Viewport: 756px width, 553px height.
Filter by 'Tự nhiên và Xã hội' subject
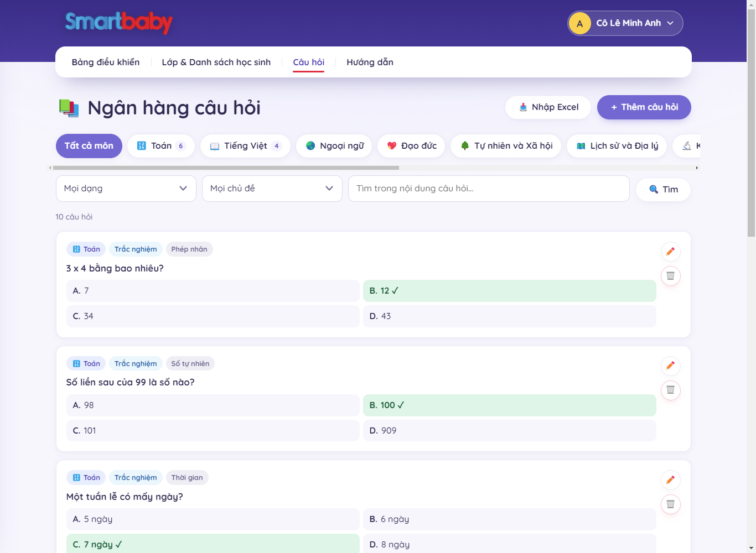(x=506, y=146)
